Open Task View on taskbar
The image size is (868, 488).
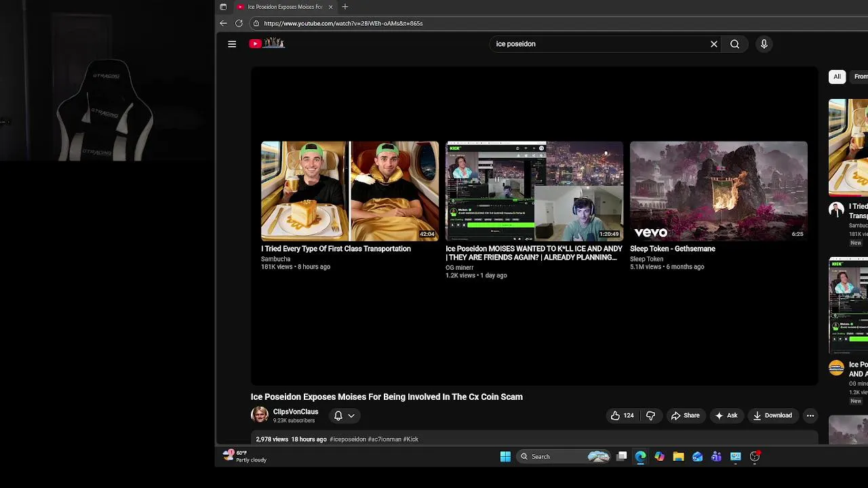pyautogui.click(x=622, y=457)
